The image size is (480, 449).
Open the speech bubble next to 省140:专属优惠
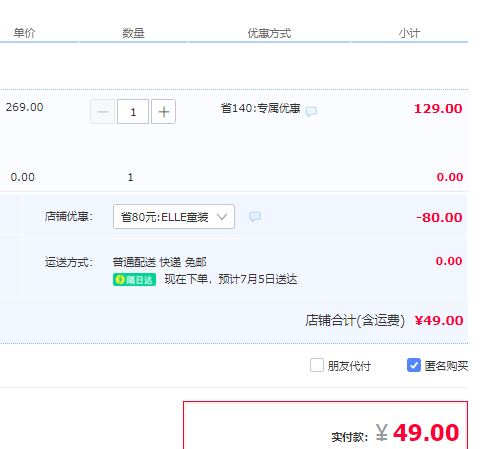pyautogui.click(x=311, y=111)
